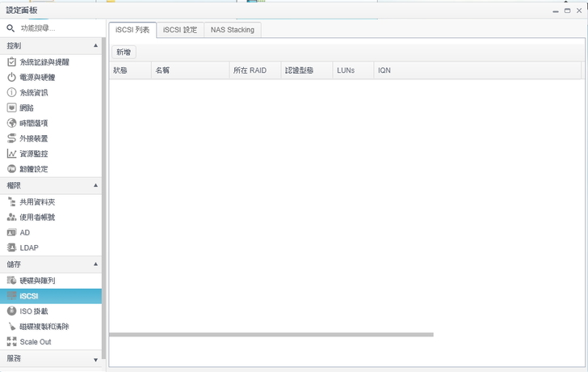Click the 新增 button

124,53
